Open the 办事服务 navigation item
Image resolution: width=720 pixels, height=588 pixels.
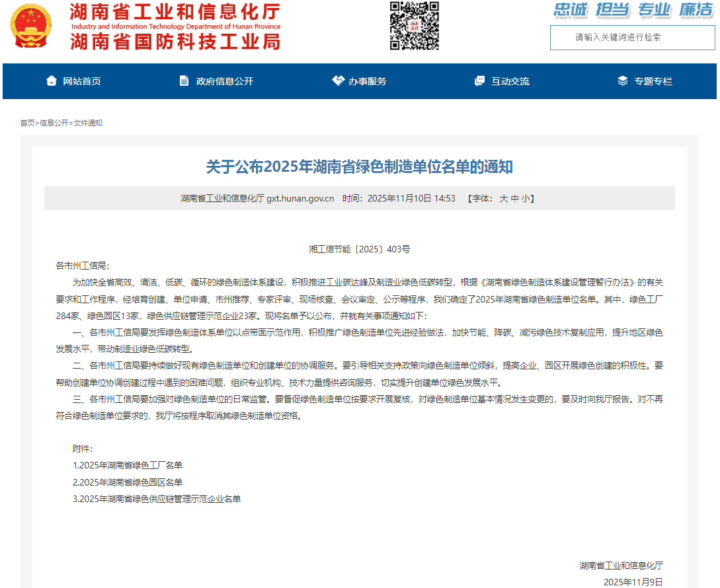tap(368, 81)
